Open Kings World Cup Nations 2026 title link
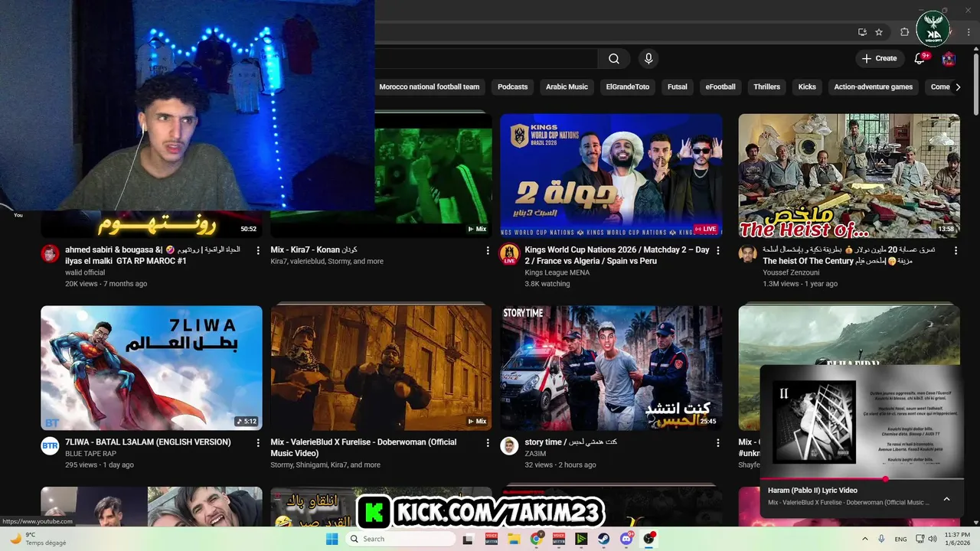 616,256
